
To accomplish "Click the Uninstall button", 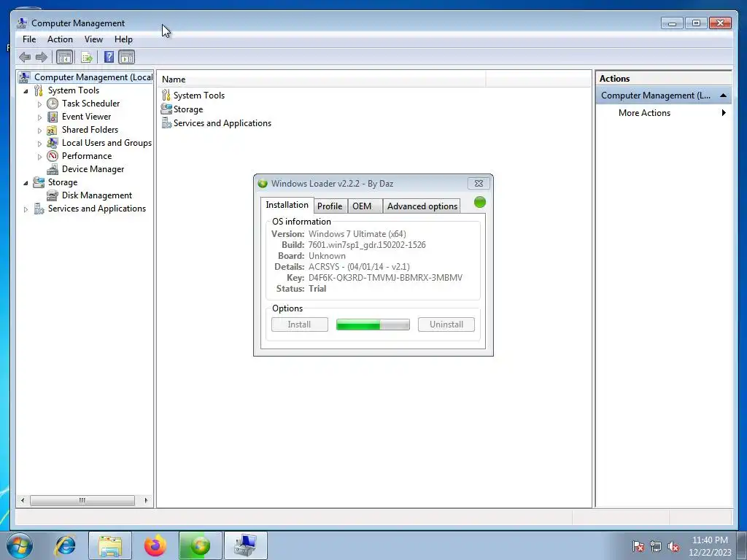I will pyautogui.click(x=446, y=324).
